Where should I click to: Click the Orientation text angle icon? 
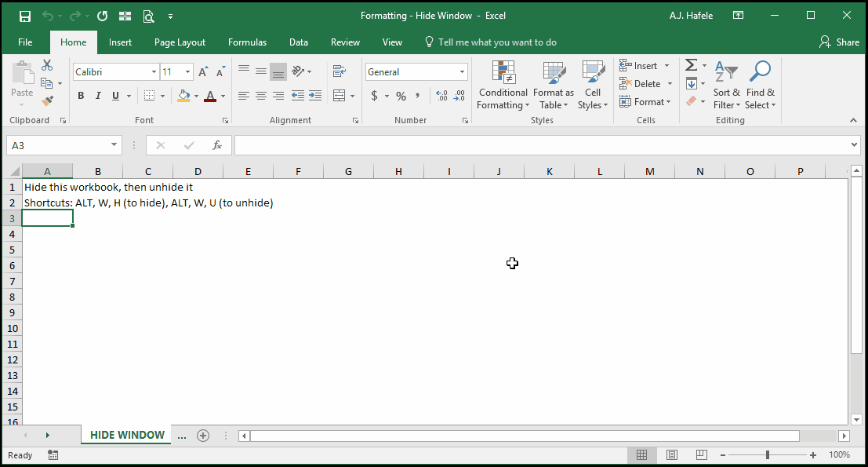[x=299, y=71]
